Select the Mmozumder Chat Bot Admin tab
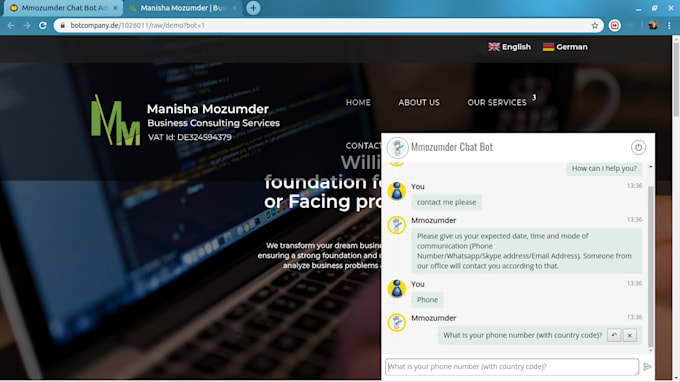 [x=63, y=8]
